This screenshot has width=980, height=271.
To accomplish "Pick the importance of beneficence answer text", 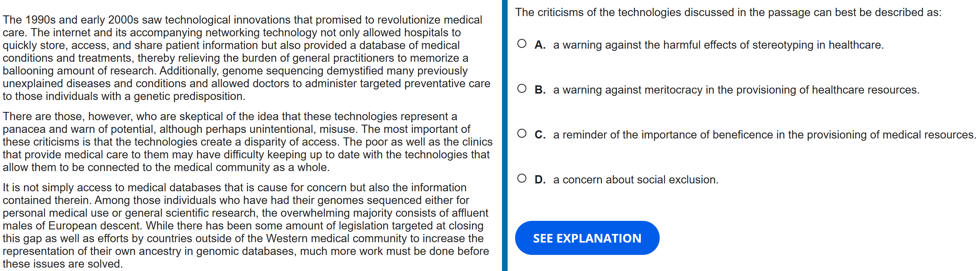I will tap(764, 134).
